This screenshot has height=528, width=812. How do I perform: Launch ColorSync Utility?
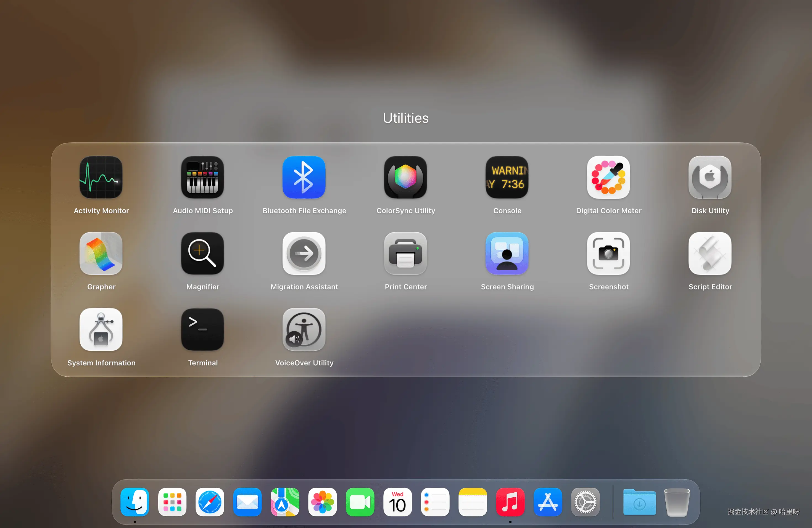tap(406, 177)
